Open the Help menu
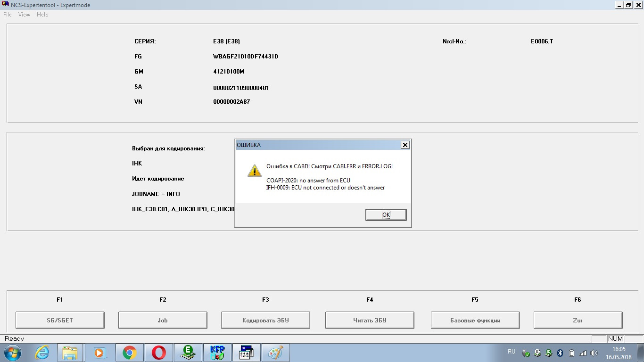The width and height of the screenshot is (644, 362). point(42,15)
